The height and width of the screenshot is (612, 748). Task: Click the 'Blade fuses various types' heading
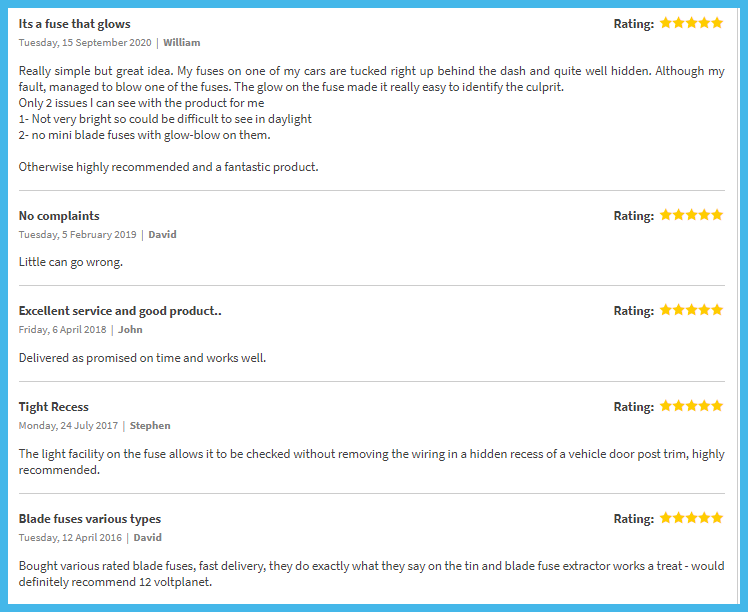[90, 519]
